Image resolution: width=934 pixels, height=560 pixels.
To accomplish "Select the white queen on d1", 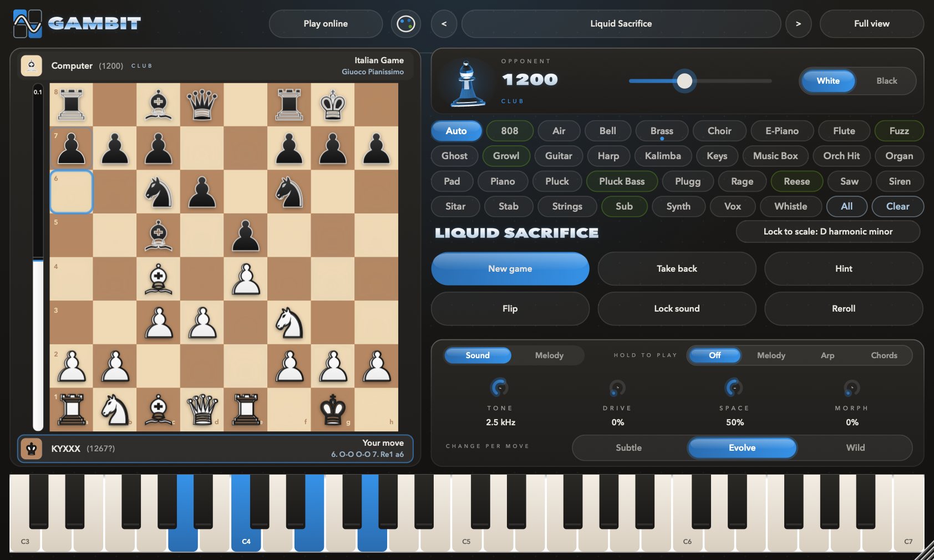I will click(202, 410).
